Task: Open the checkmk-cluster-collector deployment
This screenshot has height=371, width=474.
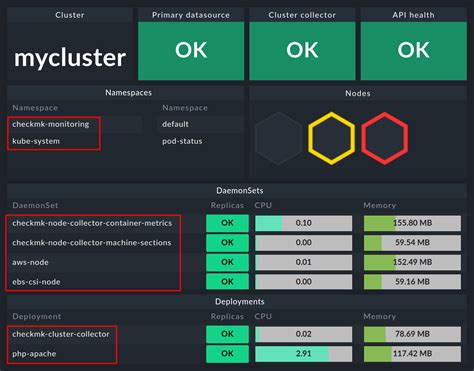Action: click(61, 334)
